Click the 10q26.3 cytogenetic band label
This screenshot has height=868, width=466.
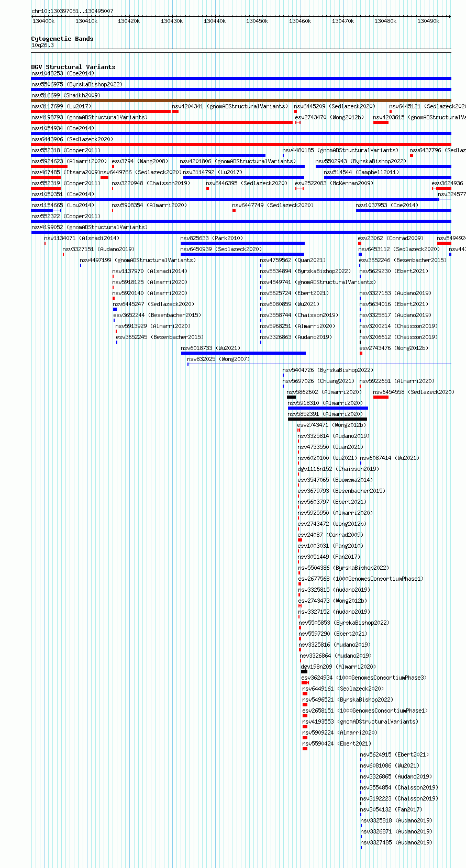tap(42, 46)
